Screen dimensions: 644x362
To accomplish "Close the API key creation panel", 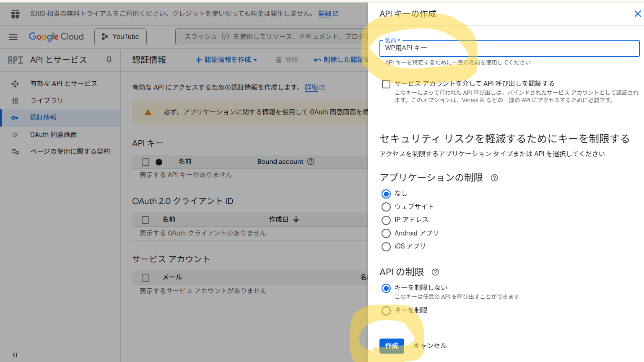I will [637, 14].
